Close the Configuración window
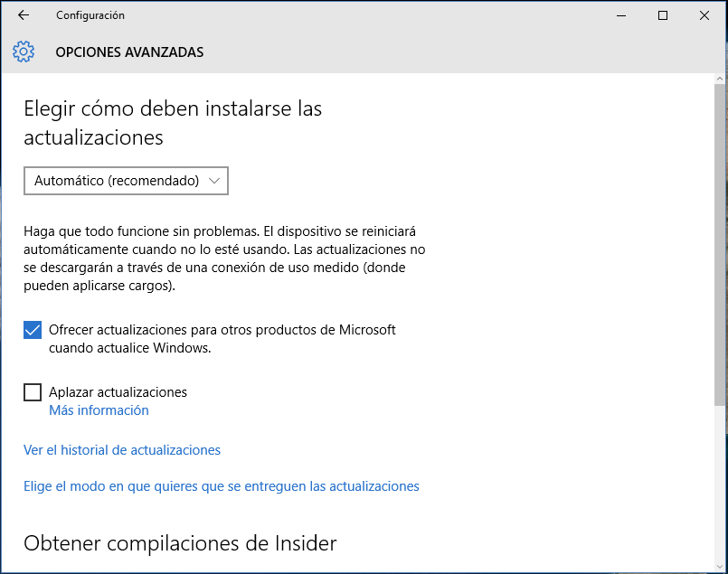Screen dimensions: 728x574 (x=704, y=15)
